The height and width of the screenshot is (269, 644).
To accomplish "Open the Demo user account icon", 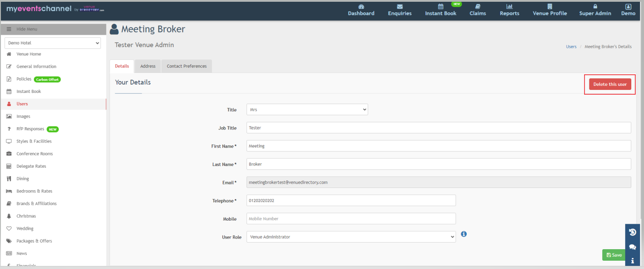I will click(628, 7).
